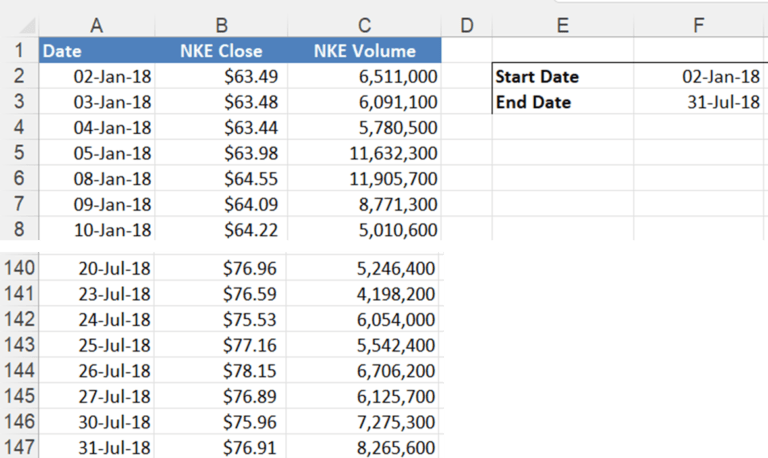
Task: Click the column C header
Action: point(363,23)
